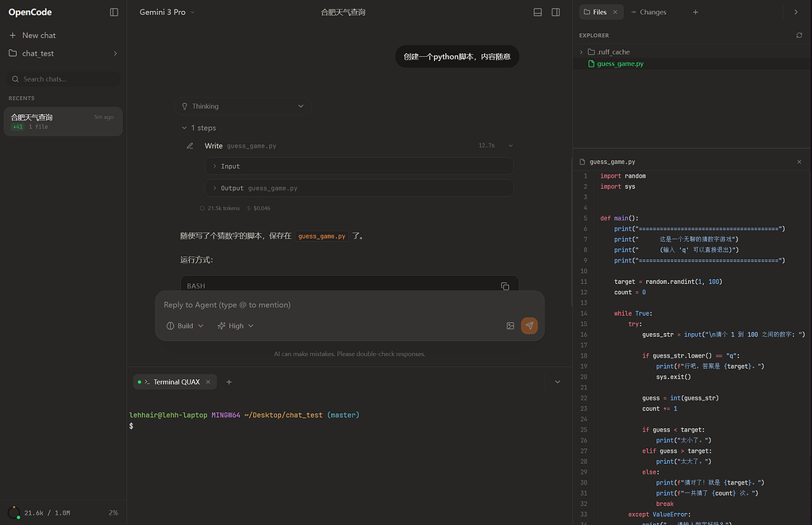This screenshot has height=525, width=812.
Task: Close the Files tab
Action: click(x=615, y=12)
